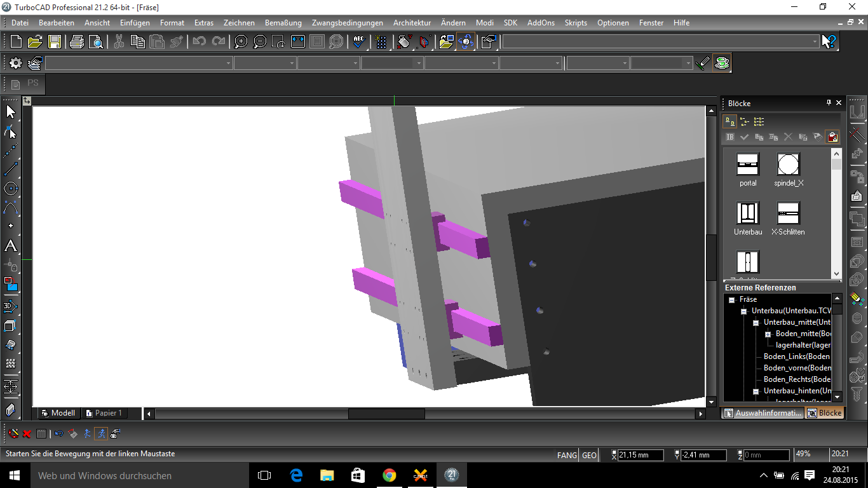Open the layers manager icon beside the gear
This screenshot has width=868, height=488.
35,63
